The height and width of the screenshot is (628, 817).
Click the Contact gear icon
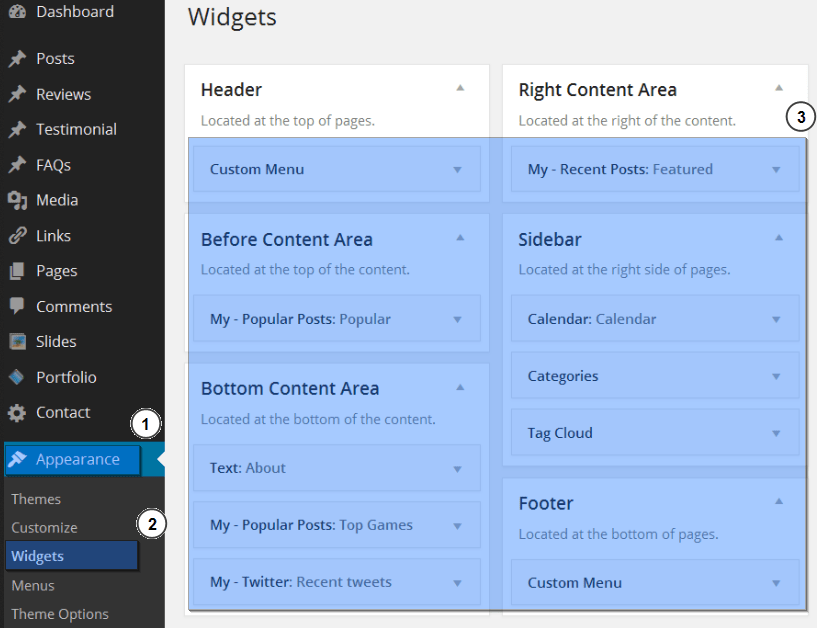(17, 413)
